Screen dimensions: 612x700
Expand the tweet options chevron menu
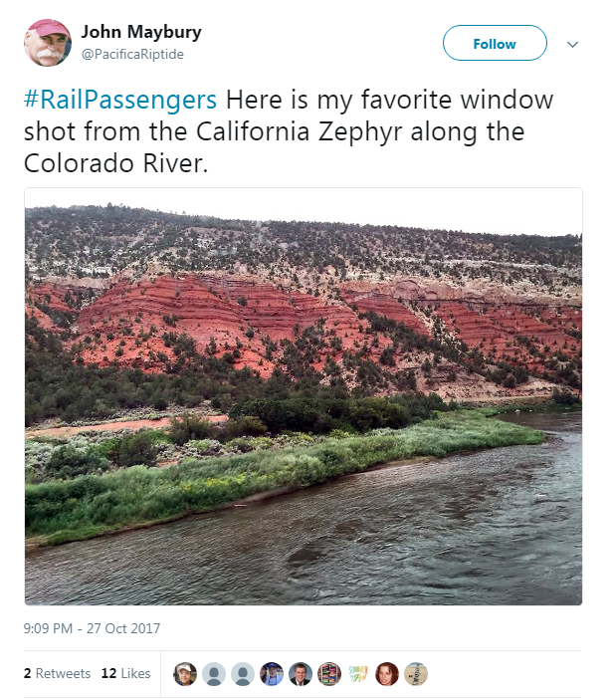(573, 44)
